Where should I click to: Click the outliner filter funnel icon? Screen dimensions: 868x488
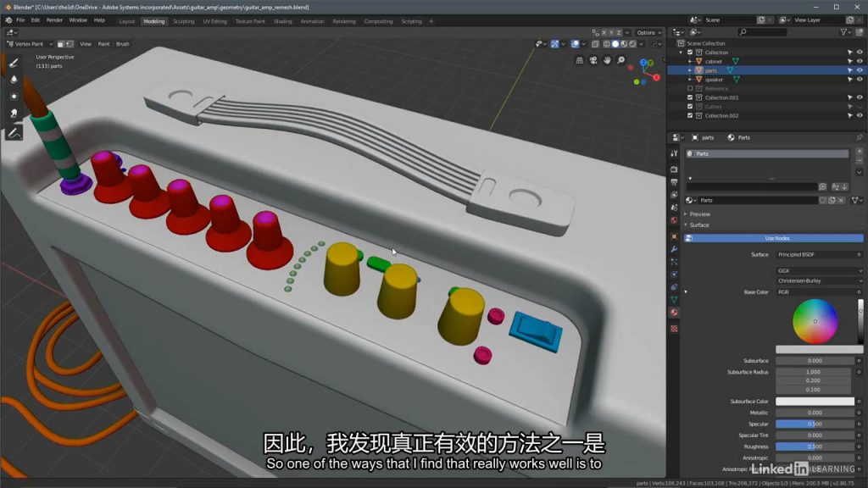click(x=843, y=32)
